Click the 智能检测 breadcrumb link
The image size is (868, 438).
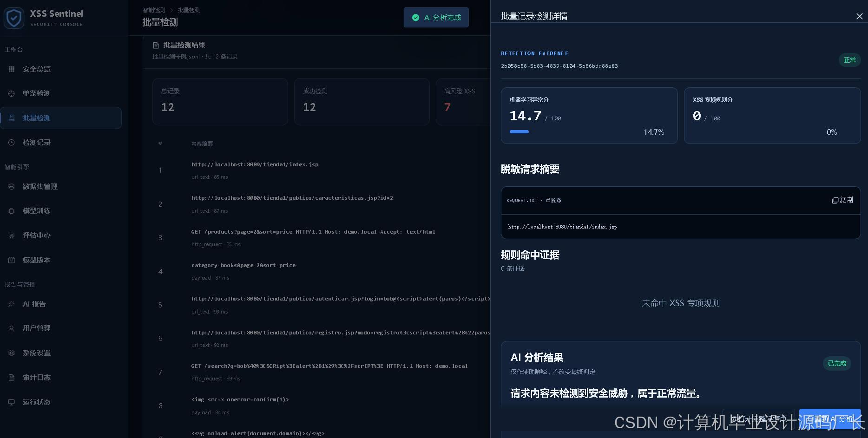153,10
